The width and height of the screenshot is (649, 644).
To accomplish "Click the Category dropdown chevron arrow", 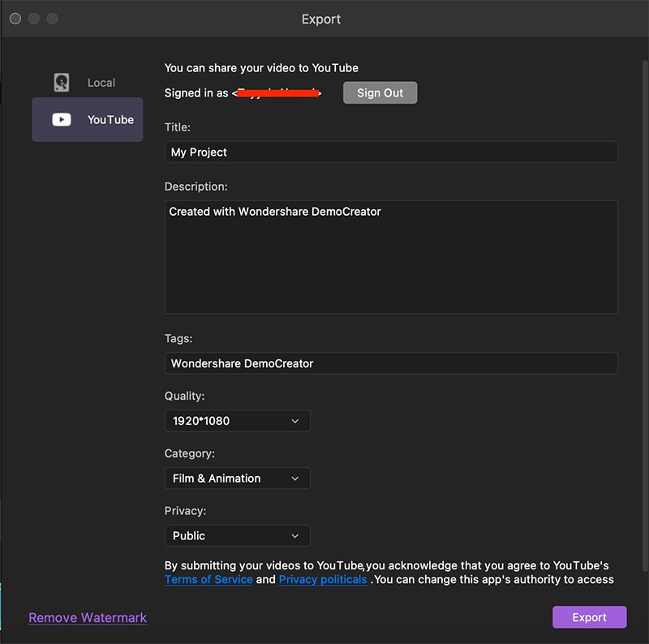I will click(x=295, y=479).
